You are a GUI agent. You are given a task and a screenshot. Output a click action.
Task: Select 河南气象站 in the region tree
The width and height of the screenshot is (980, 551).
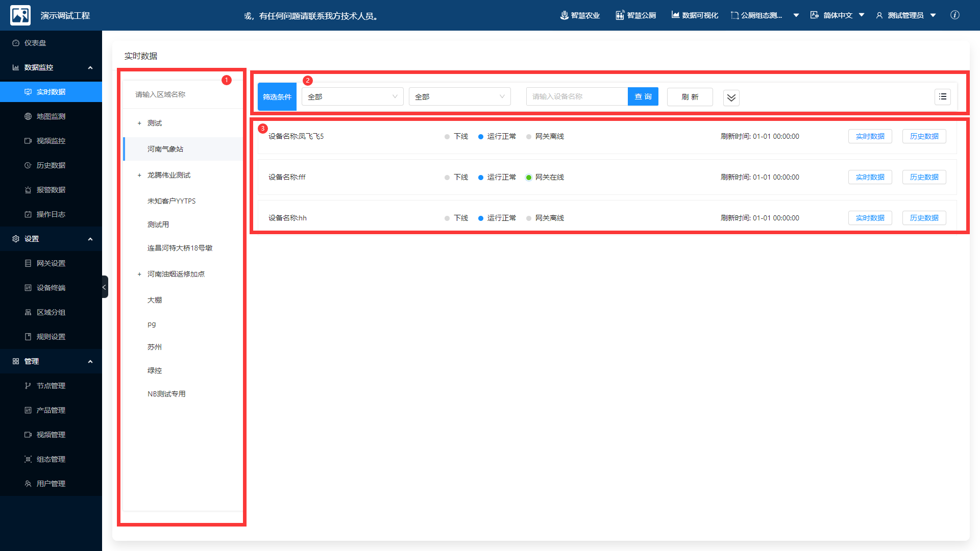(165, 149)
